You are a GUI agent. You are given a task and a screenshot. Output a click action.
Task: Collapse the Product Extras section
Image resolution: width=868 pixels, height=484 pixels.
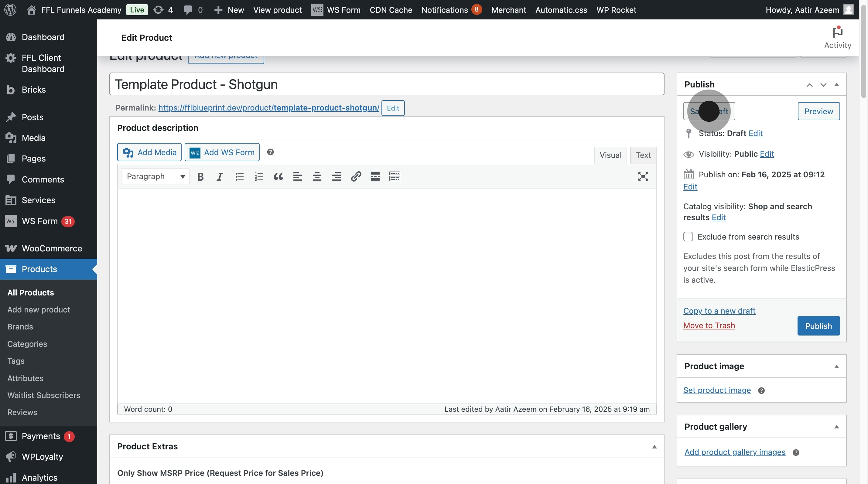tap(654, 447)
